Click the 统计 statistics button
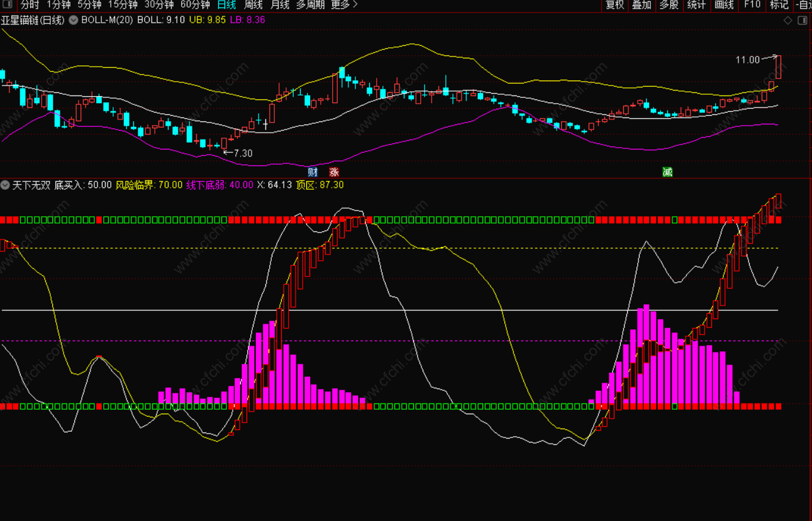The height and width of the screenshot is (521, 812). [696, 5]
